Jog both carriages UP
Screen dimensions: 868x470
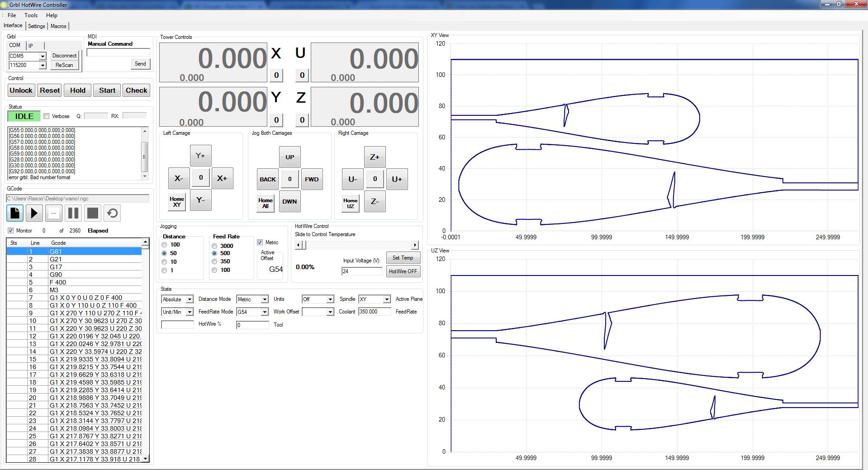click(289, 157)
